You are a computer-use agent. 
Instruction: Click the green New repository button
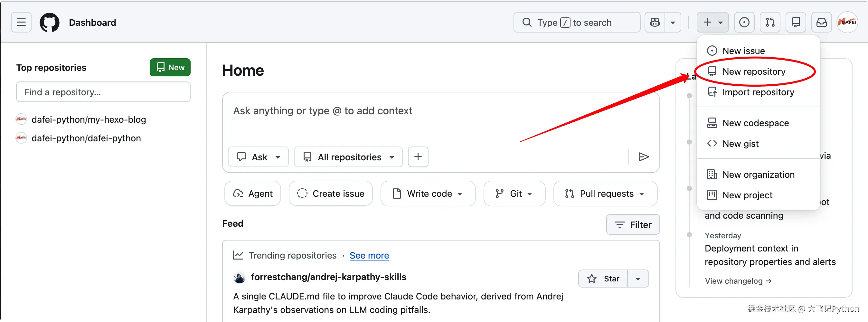[170, 67]
